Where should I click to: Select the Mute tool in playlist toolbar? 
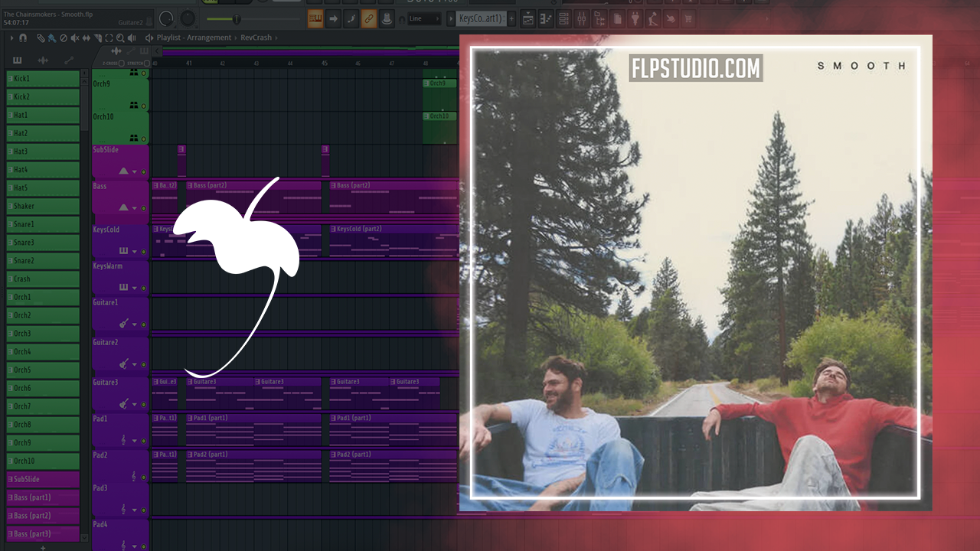[x=74, y=37]
